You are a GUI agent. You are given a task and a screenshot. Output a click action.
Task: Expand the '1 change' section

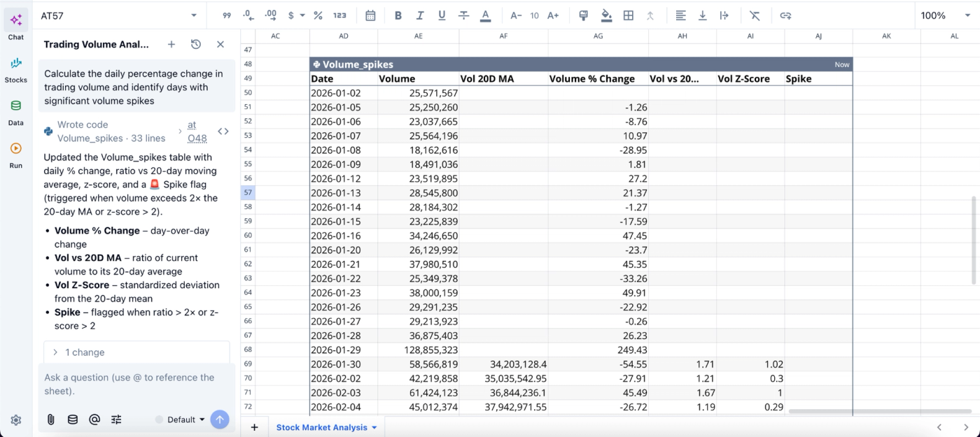(x=136, y=352)
